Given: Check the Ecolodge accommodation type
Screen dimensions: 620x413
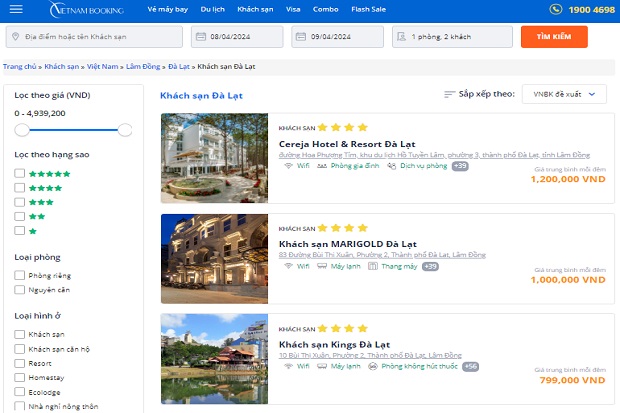Looking at the screenshot, I should [x=19, y=392].
